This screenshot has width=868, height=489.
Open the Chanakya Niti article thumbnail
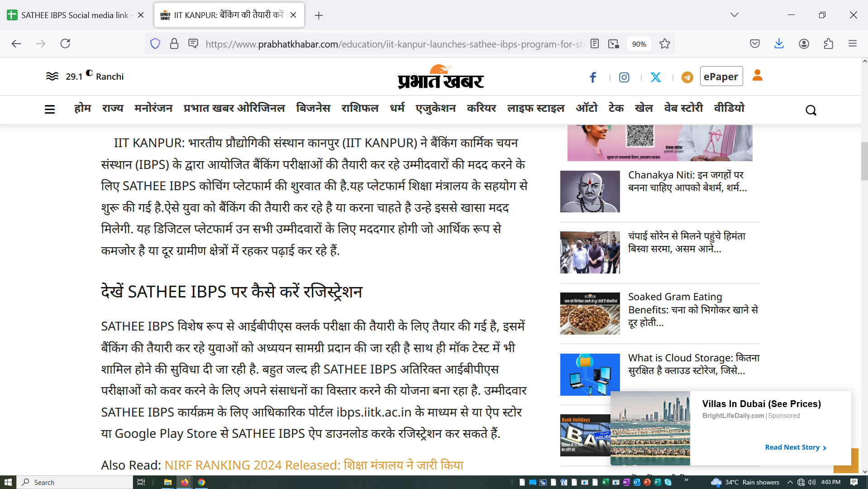590,192
